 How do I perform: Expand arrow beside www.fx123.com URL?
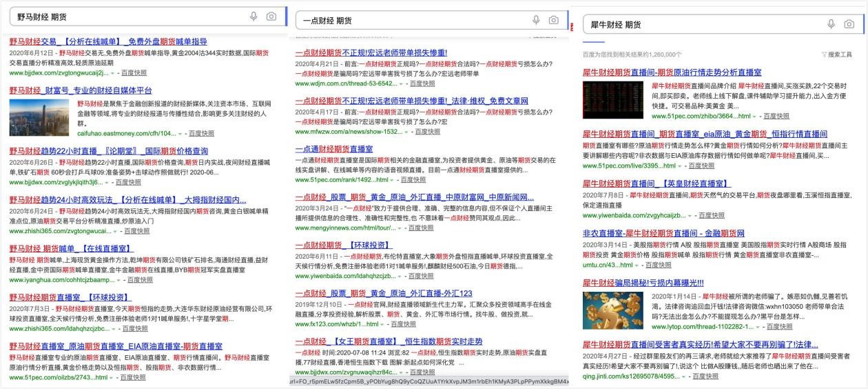click(x=382, y=324)
